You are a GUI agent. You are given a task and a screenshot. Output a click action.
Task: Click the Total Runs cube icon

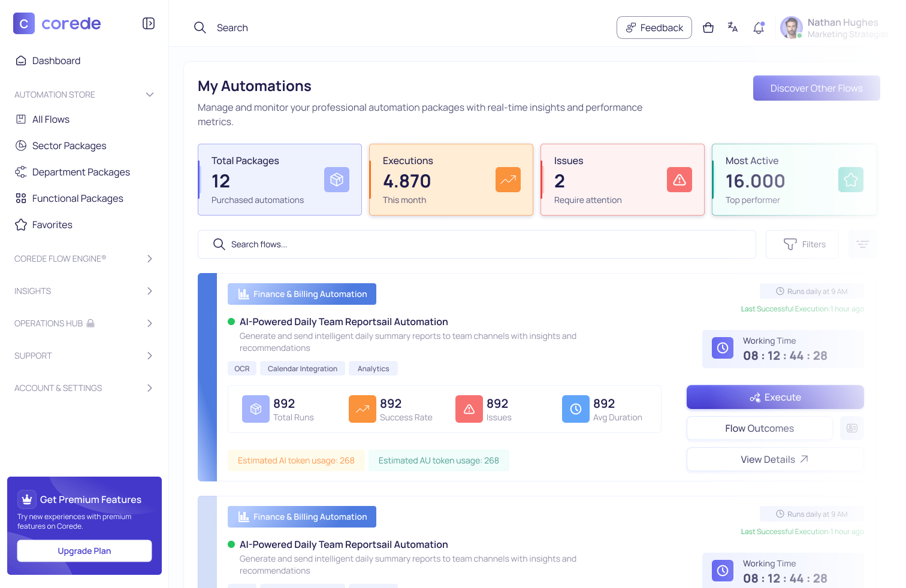point(256,409)
